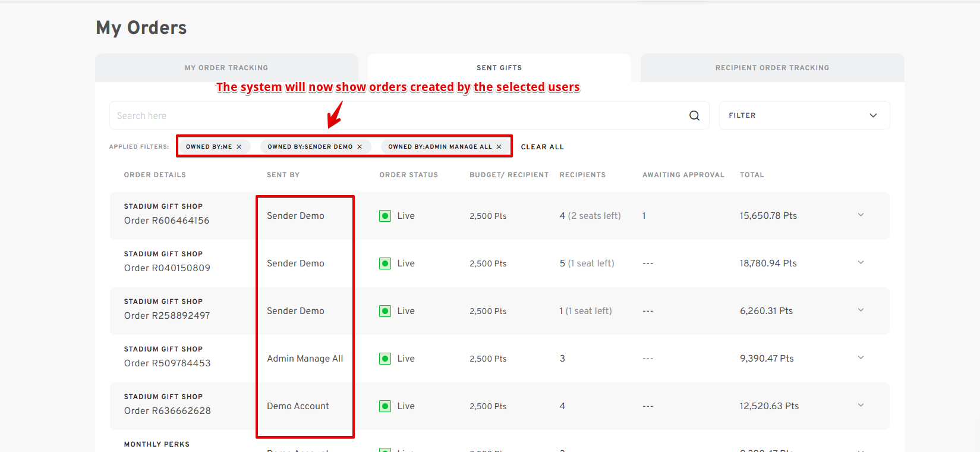
Task: Click Live status icon for Order R636662628
Action: (385, 406)
